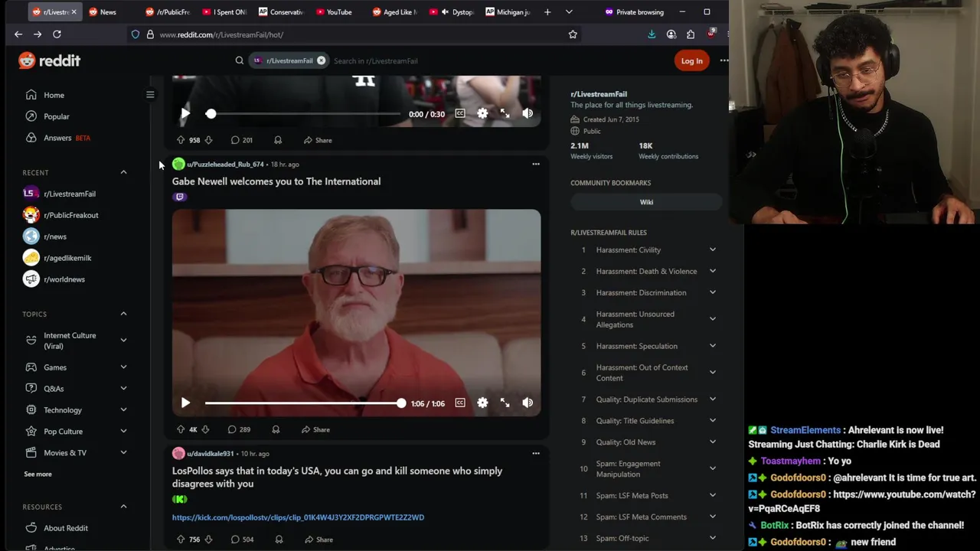Open a new browser tab
Screen dimensions: 980x551
tap(547, 12)
